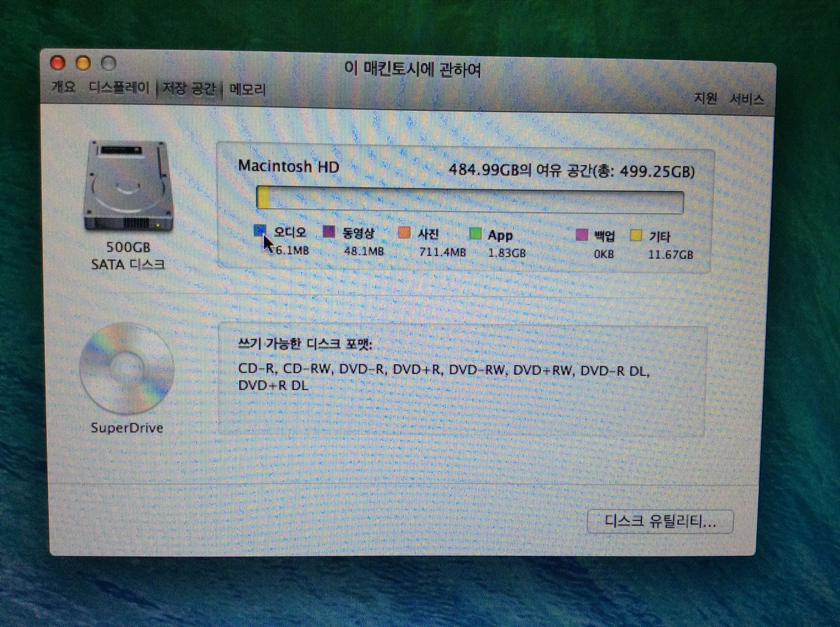This screenshot has width=840, height=627.
Task: Click the 이 매킨토시에 관하여 window title
Action: [x=413, y=70]
